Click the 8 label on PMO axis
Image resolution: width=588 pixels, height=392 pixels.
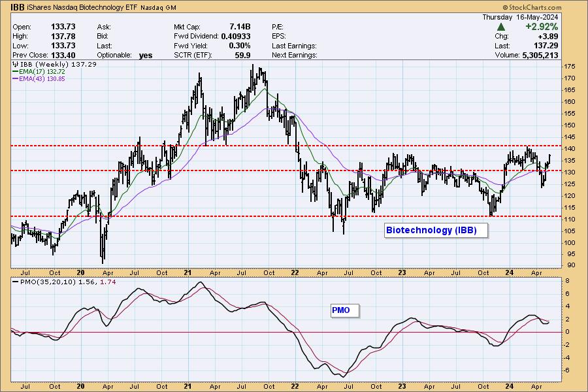(567, 281)
